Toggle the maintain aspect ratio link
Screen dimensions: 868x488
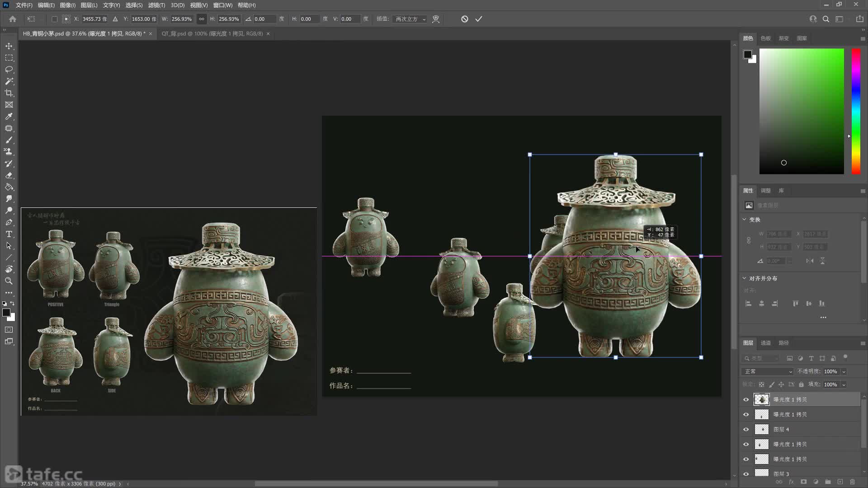tap(202, 19)
